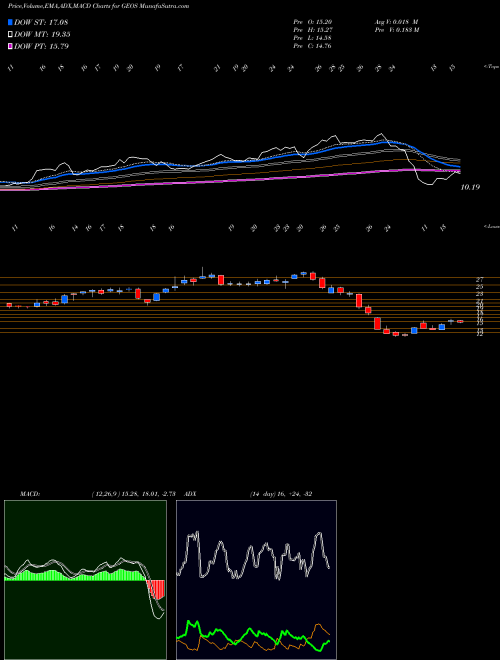The width and height of the screenshot is (500, 660).
Task: Select the 'DOW MT: 19.35' label
Action: (42, 35)
